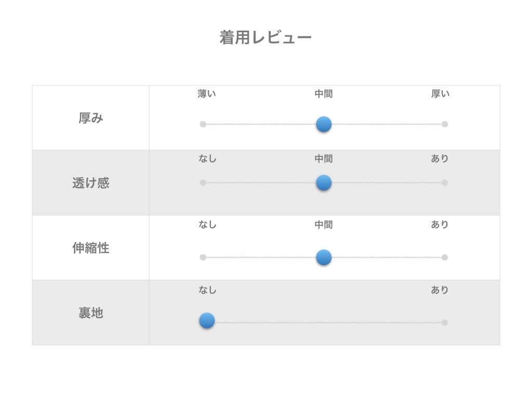Image resolution: width=532 pixels, height=399 pixels.
Task: Click the 薄い label above 厚み slider
Action: coord(207,94)
